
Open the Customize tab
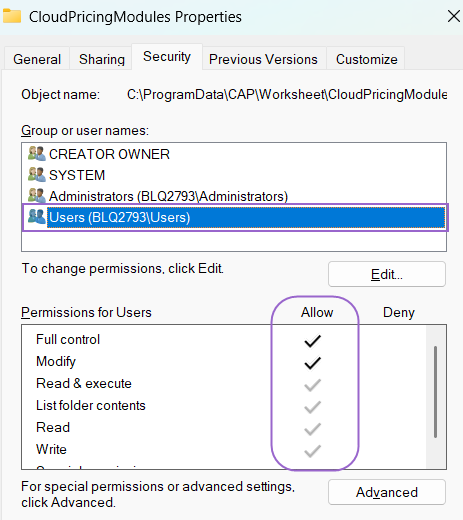pos(366,59)
